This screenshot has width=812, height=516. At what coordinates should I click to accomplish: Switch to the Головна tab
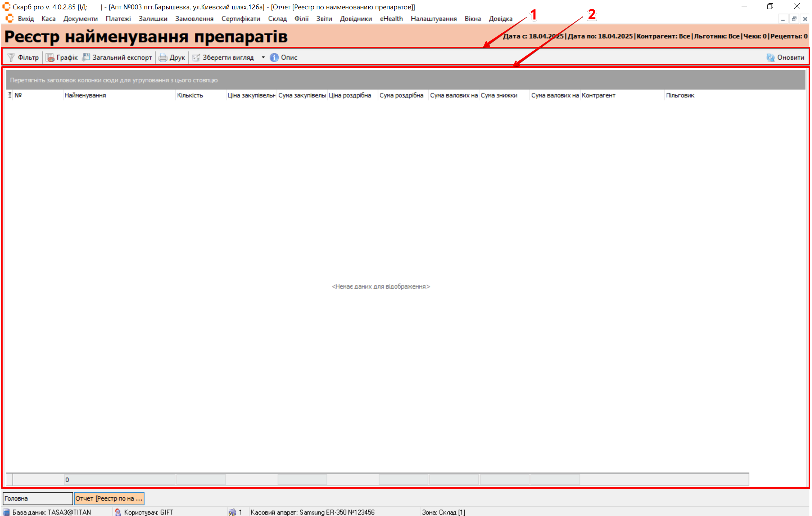(37, 498)
